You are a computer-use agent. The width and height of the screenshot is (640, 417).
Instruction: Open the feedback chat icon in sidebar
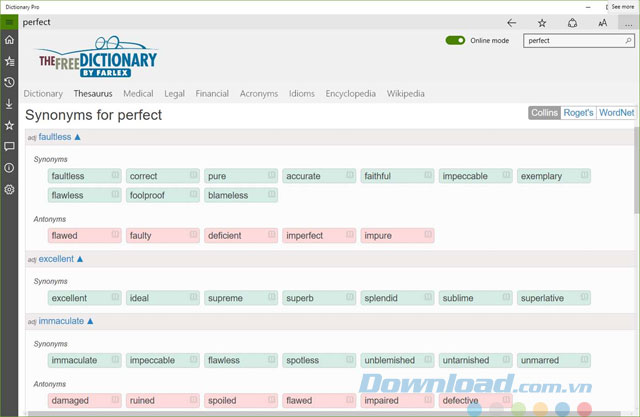[9, 146]
